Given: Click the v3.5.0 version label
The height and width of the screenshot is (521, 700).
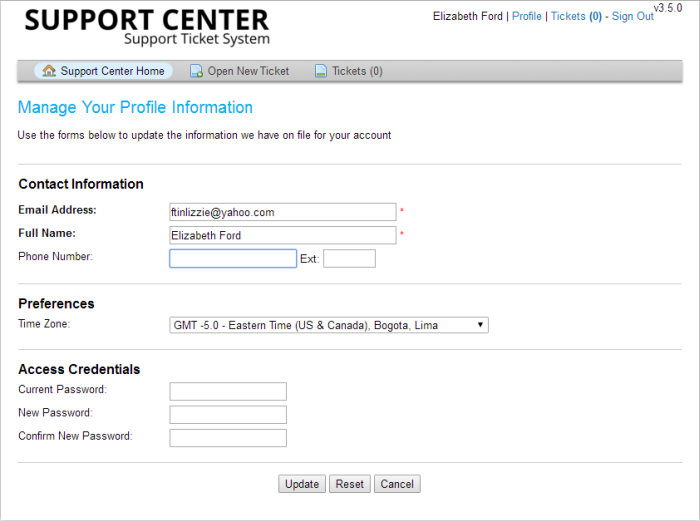Looking at the screenshot, I should (x=668, y=8).
